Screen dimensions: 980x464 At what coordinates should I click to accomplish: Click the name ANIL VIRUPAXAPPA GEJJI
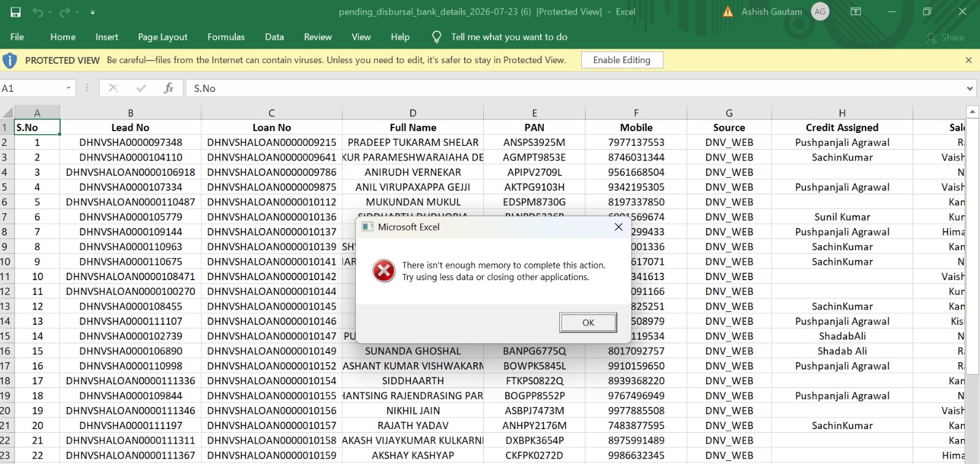(x=413, y=187)
